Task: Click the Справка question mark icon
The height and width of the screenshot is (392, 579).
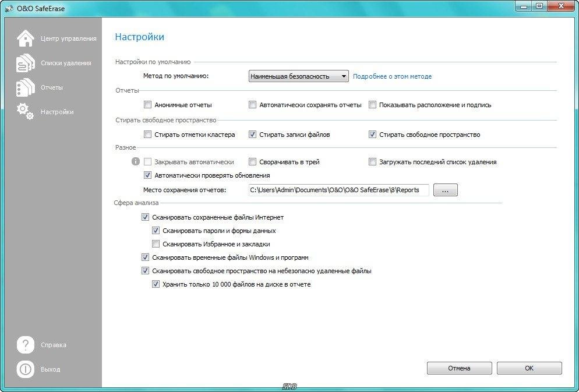Action: click(26, 345)
